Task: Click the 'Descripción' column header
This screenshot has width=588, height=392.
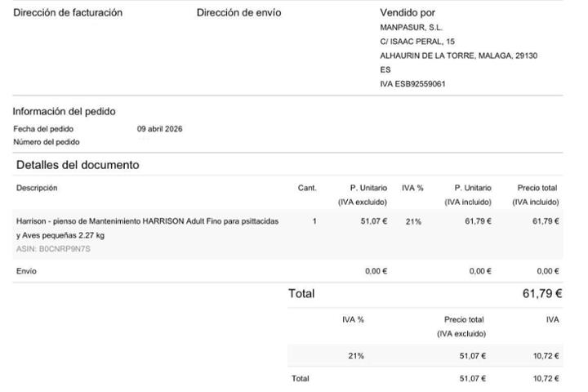Action: coord(37,188)
